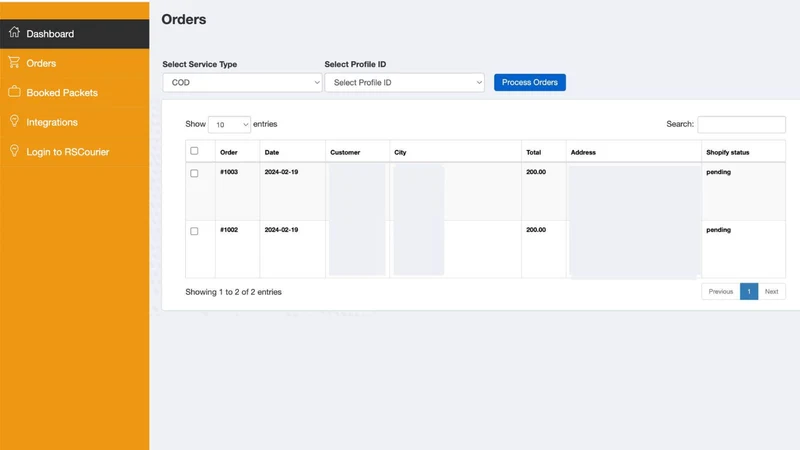Go to page 1 in pagination
800x450 pixels.
click(749, 291)
